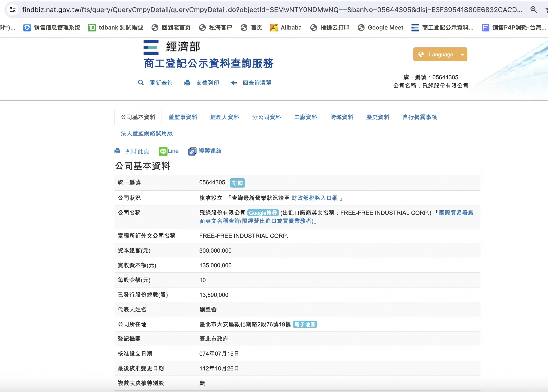The width and height of the screenshot is (548, 392).
Task: Click the 列印此頁 printer icon
Action: pyautogui.click(x=117, y=151)
